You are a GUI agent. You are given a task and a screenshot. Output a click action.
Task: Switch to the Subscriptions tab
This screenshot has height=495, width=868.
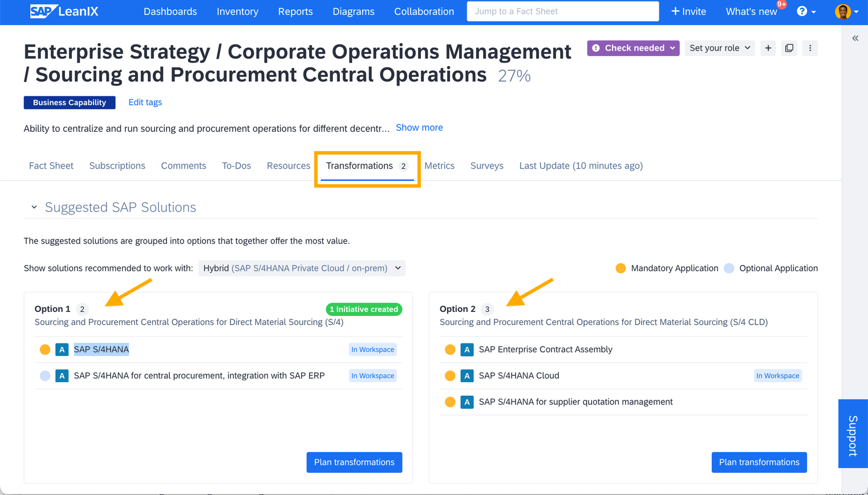117,166
